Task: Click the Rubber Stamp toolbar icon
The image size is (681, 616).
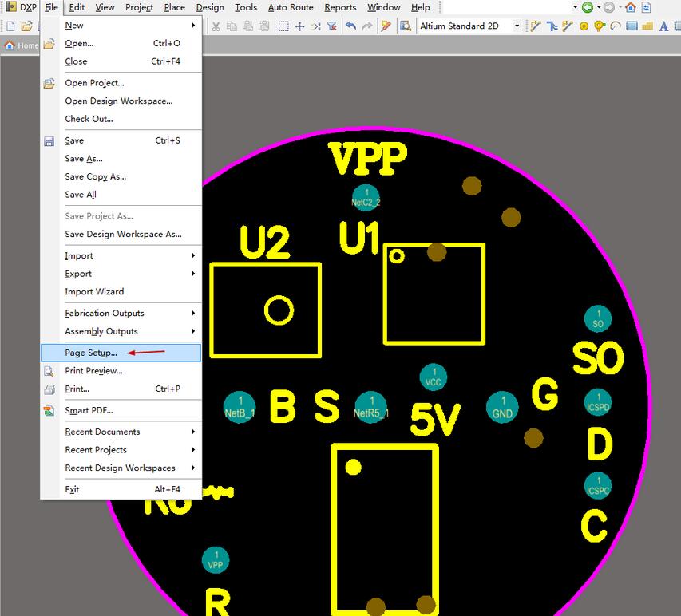Action: (x=264, y=26)
